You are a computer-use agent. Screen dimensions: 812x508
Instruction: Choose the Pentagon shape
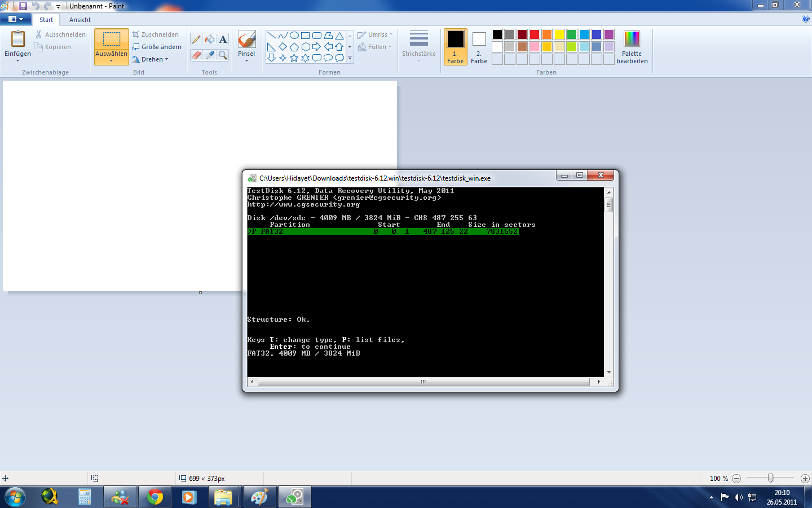tap(294, 47)
